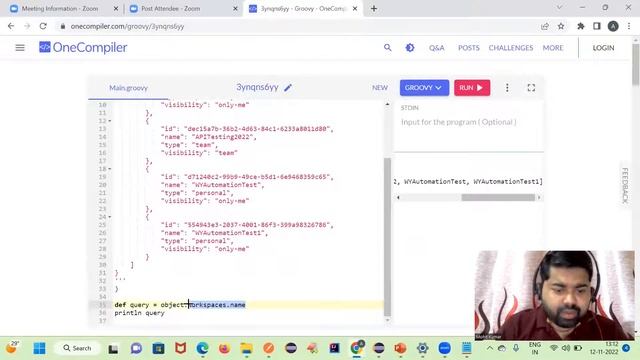The width and height of the screenshot is (640, 360).
Task: Click the NEW button
Action: [380, 88]
